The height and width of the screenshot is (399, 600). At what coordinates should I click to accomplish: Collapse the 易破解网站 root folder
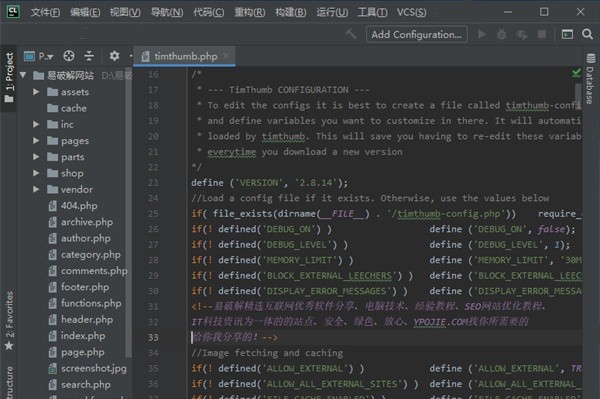tap(23, 75)
